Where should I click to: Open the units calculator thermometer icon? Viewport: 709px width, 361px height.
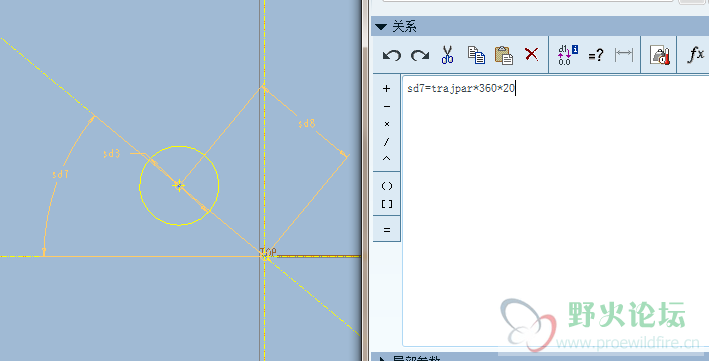(659, 55)
